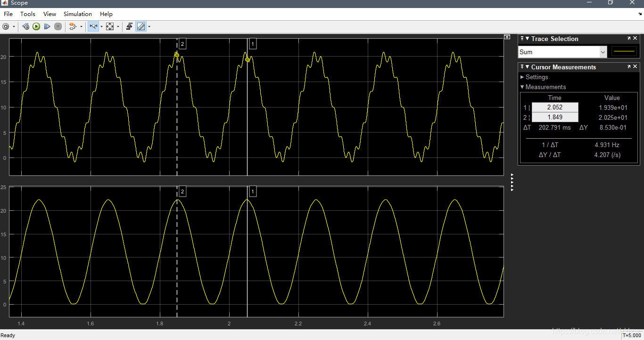Open the File menu

click(x=8, y=14)
